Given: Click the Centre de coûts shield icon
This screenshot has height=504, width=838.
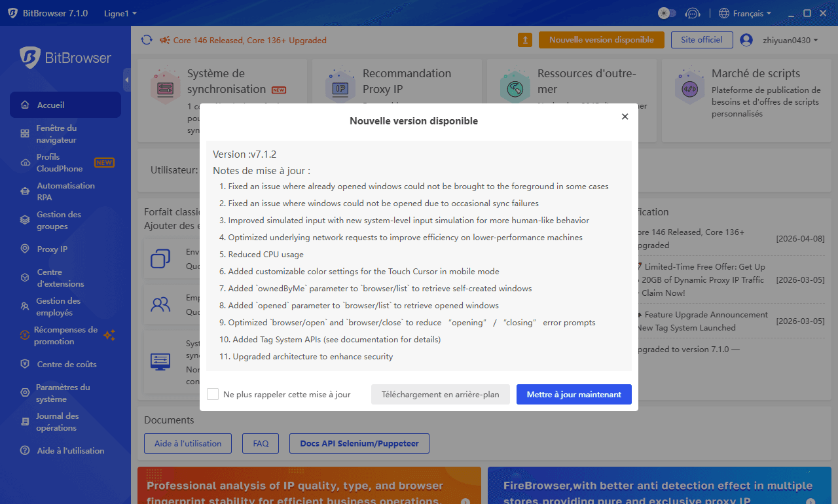Looking at the screenshot, I should click(x=25, y=364).
